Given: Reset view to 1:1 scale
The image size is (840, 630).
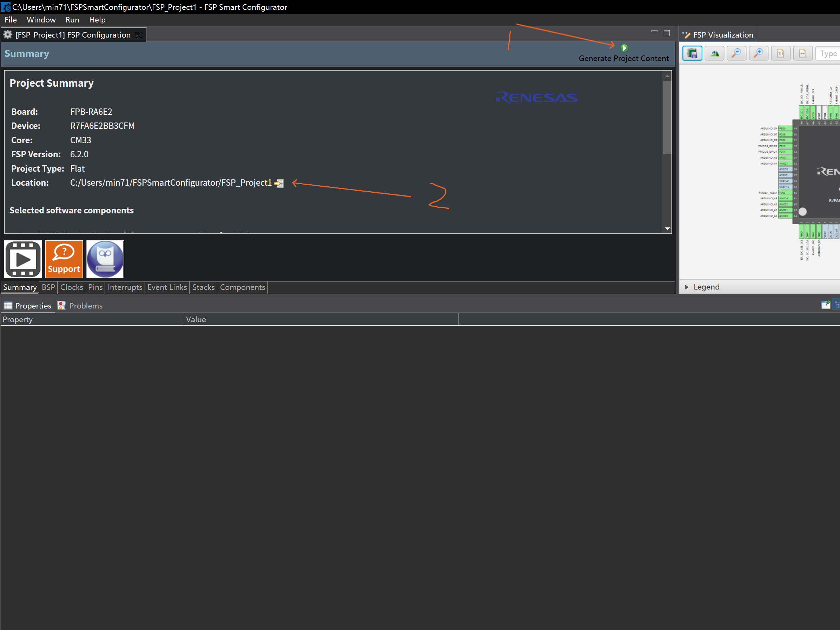Looking at the screenshot, I should point(780,54).
